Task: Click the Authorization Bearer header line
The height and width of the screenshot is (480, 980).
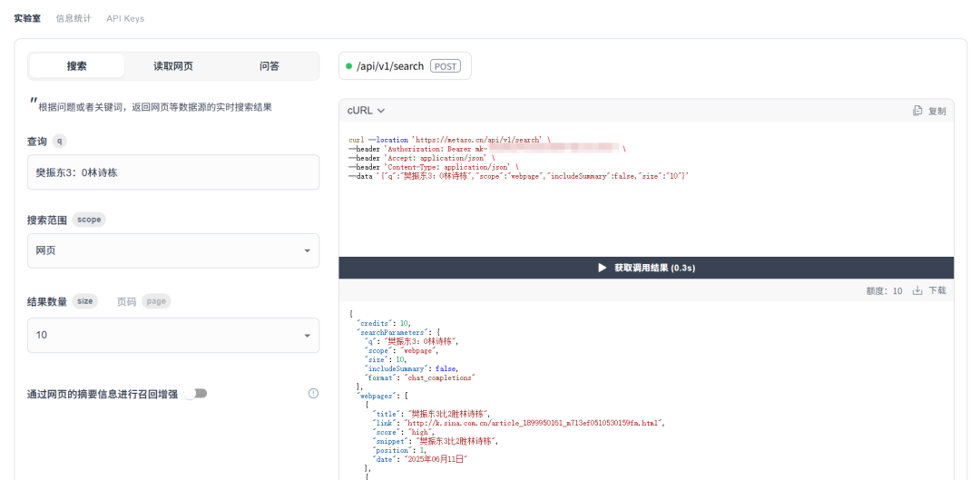Action: [487, 149]
